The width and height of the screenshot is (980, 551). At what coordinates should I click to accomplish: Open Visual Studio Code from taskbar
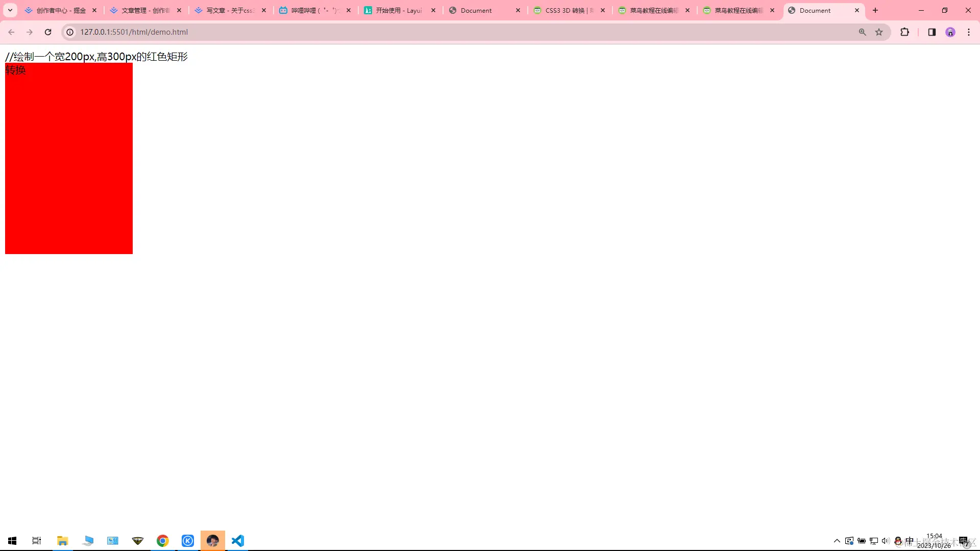(237, 540)
